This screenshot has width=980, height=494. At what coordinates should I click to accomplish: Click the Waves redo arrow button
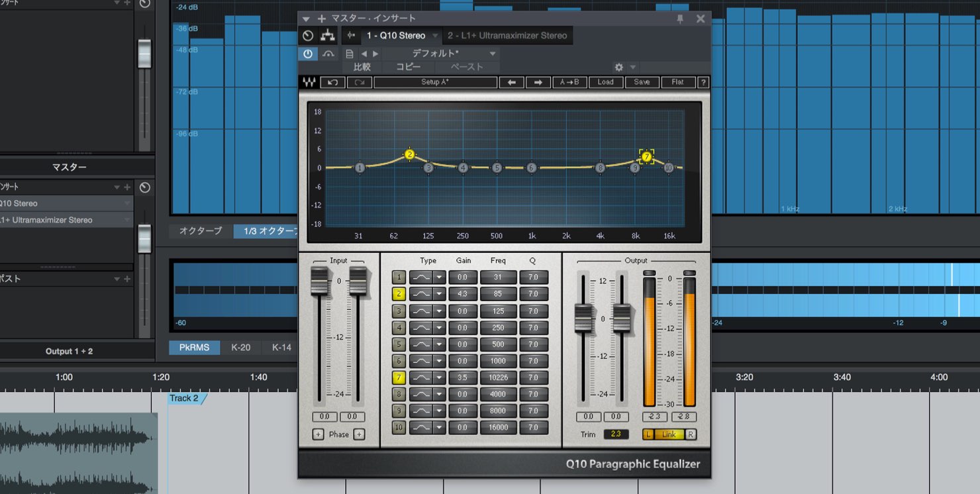click(x=360, y=83)
